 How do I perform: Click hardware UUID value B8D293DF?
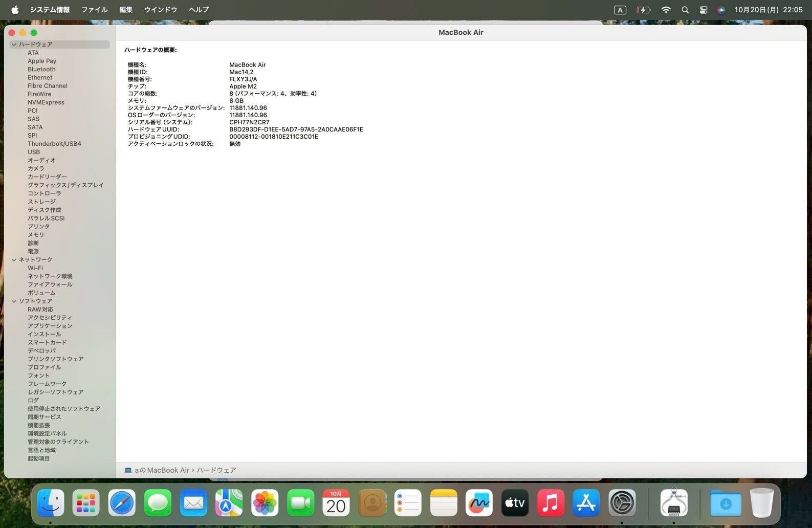[296, 129]
